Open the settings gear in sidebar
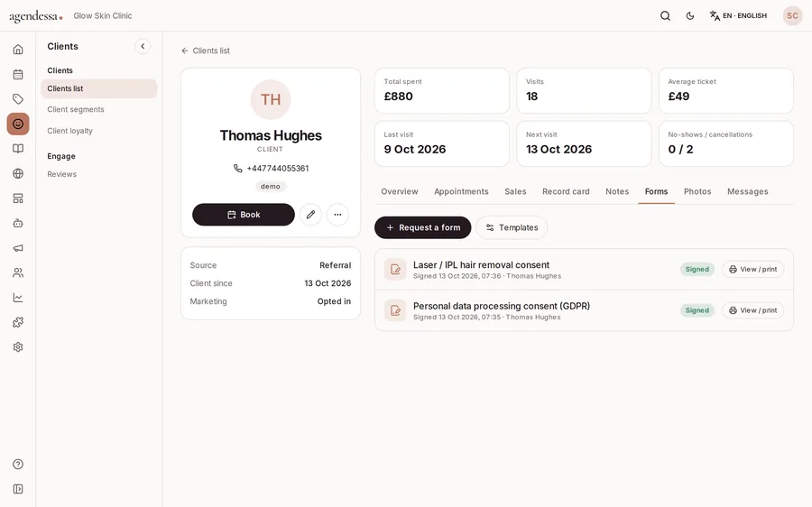Viewport: 812px width, 507px height. (x=18, y=347)
